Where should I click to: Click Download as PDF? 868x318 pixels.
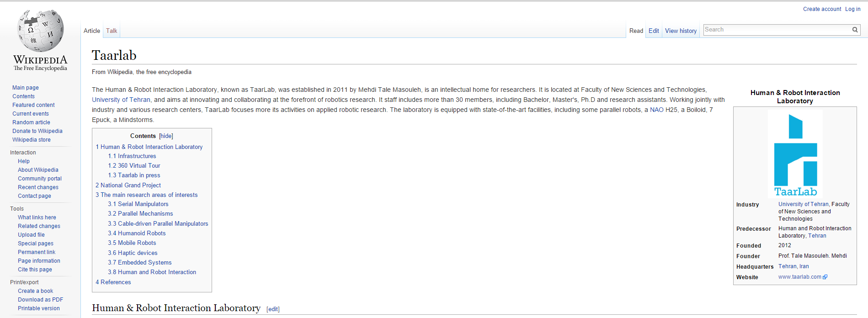point(40,300)
